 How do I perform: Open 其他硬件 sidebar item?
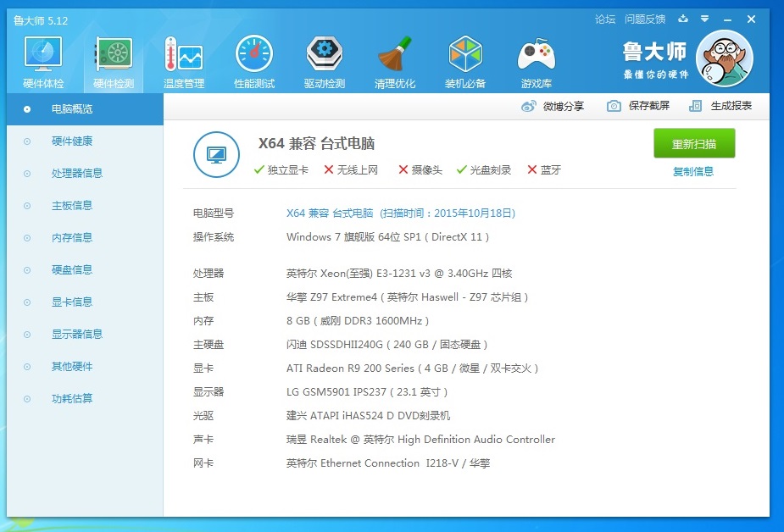click(85, 367)
